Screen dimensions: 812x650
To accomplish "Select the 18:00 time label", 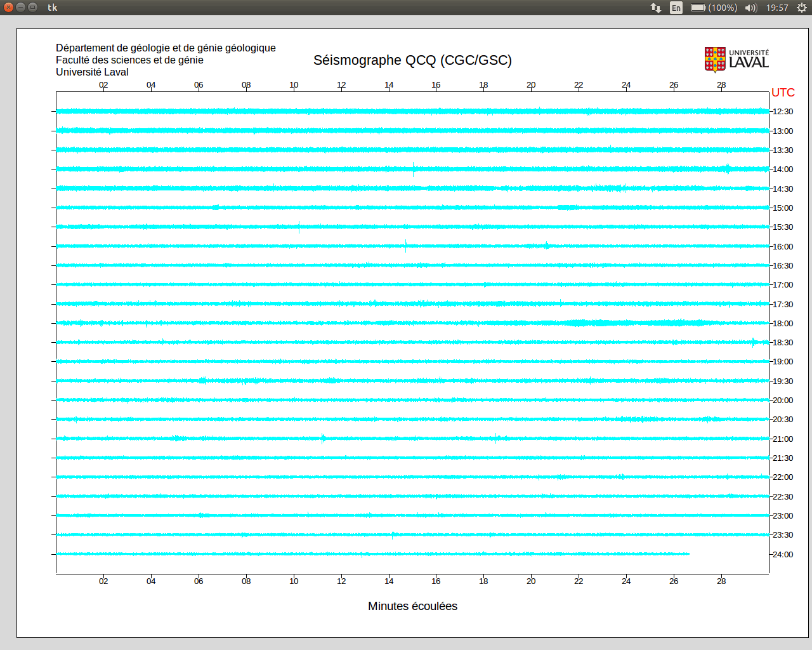I will 783,324.
